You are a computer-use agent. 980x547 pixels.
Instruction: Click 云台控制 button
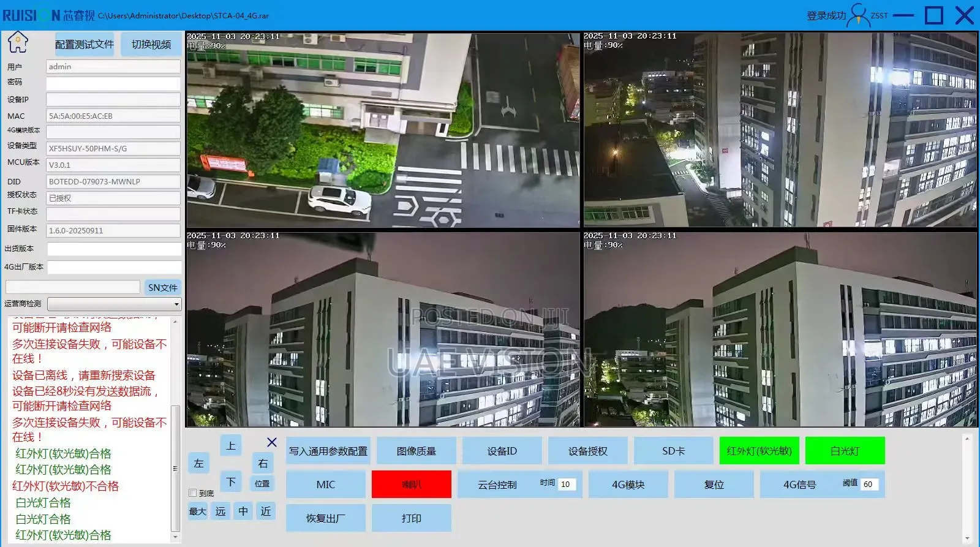[x=497, y=485]
